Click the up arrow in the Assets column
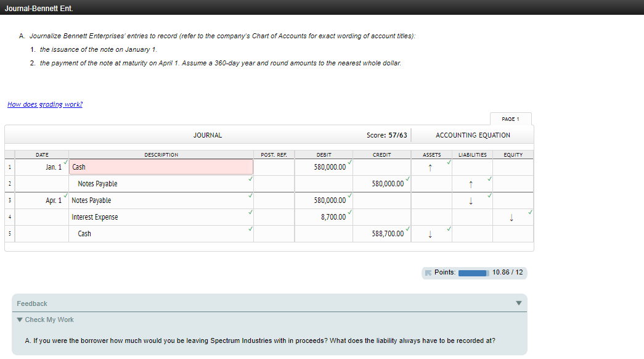 point(430,167)
